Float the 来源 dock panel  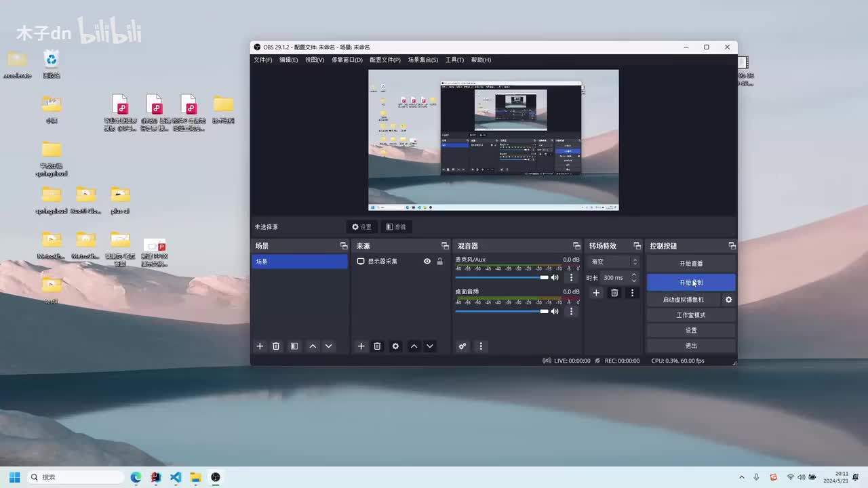tap(445, 245)
